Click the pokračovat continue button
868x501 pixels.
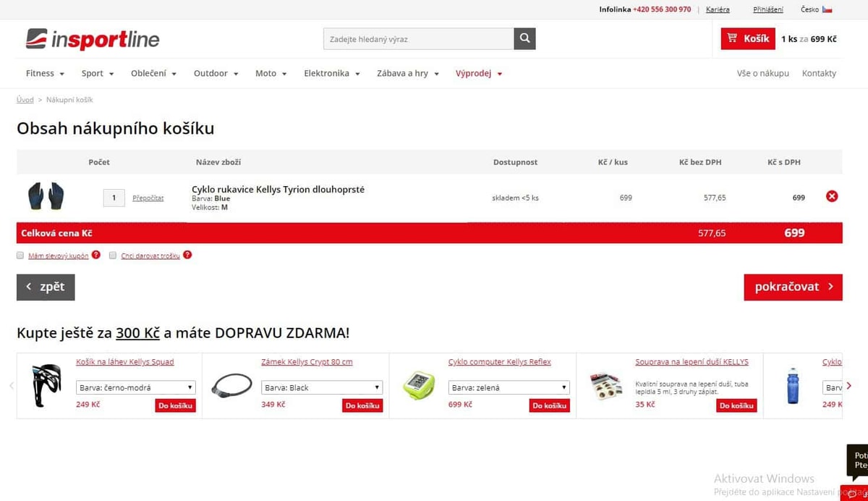(x=793, y=287)
